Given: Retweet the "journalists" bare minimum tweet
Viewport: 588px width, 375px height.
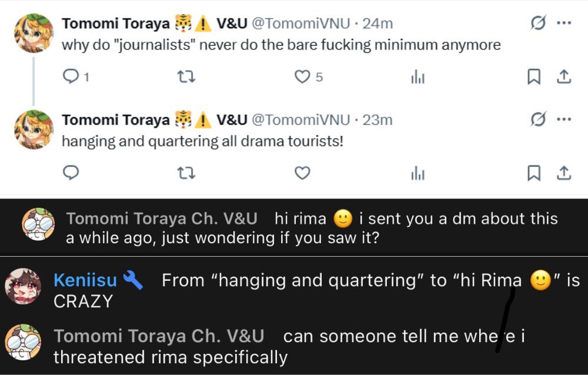Looking at the screenshot, I should pos(186,77).
